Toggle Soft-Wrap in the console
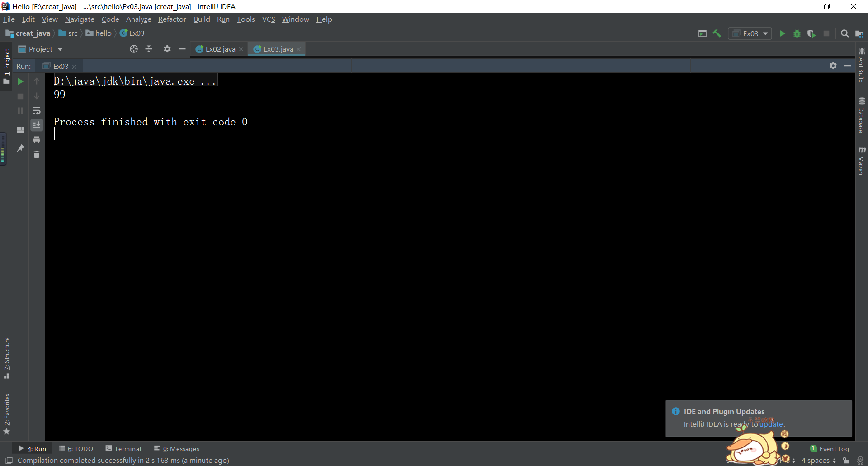868x466 pixels. (x=37, y=111)
